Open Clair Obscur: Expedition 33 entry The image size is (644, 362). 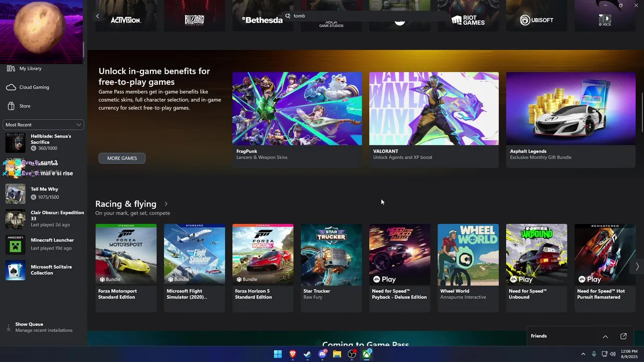pyautogui.click(x=43, y=219)
